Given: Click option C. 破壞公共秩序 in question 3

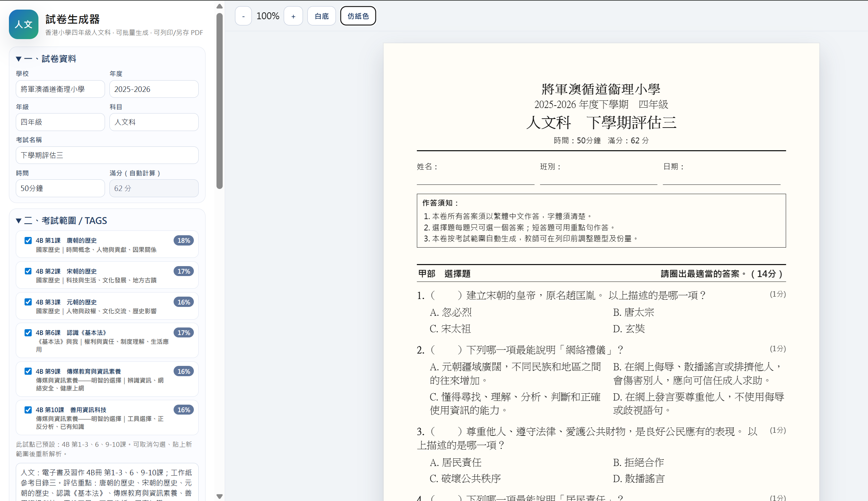Looking at the screenshot, I should pyautogui.click(x=465, y=479).
